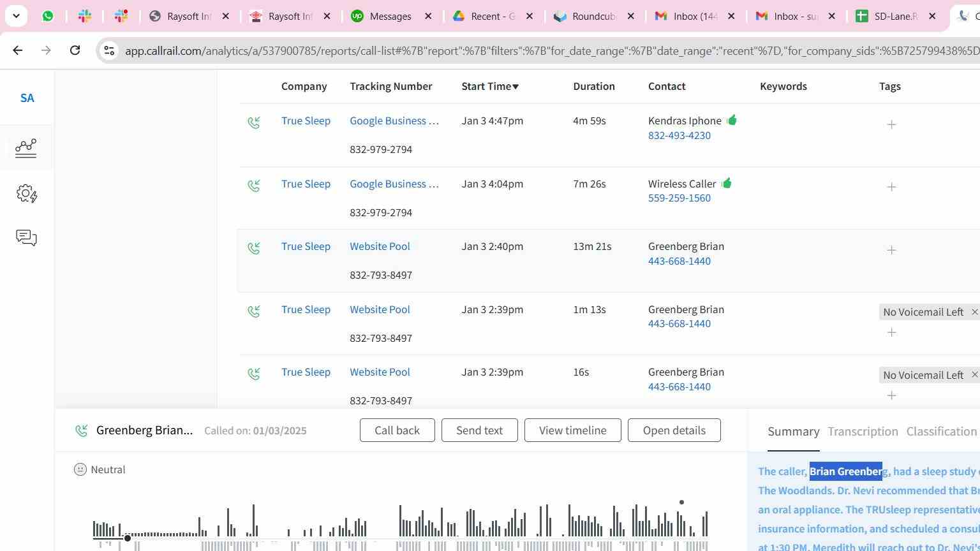Seek to the dot marker above the waveform
Viewport: 980px width, 551px height.
click(681, 503)
